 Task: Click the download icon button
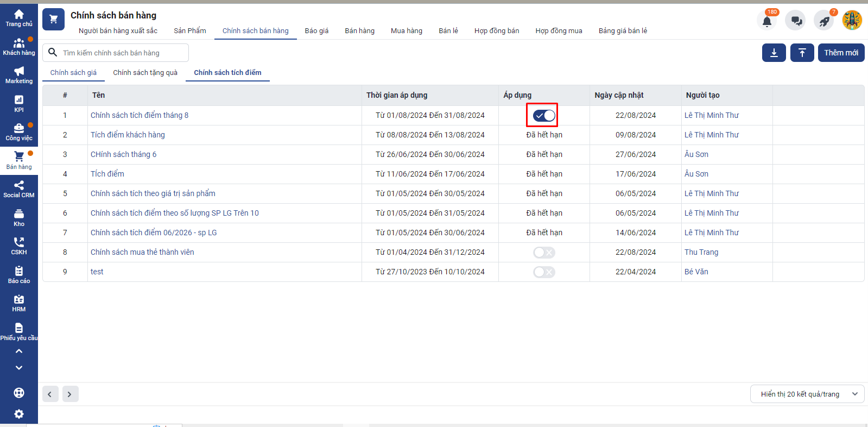(x=774, y=53)
